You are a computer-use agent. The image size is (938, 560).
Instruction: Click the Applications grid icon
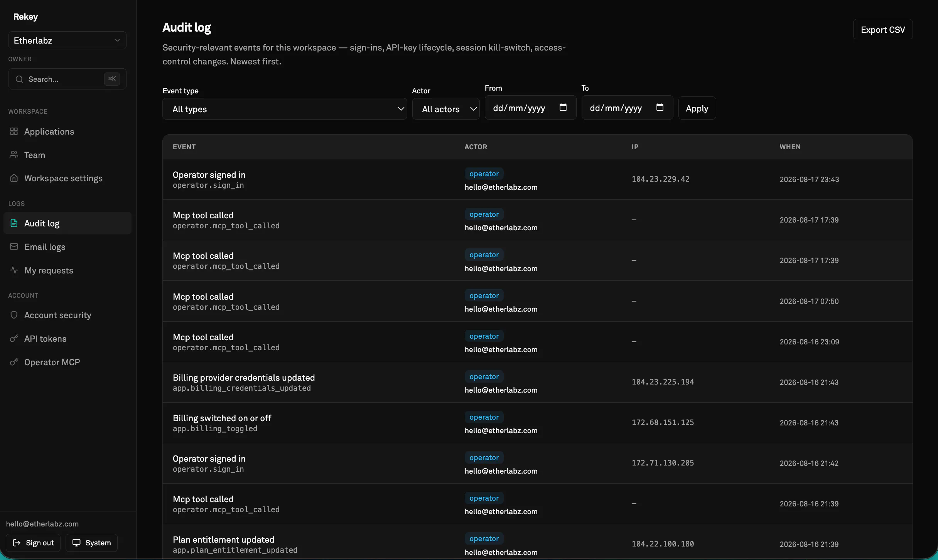[14, 132]
